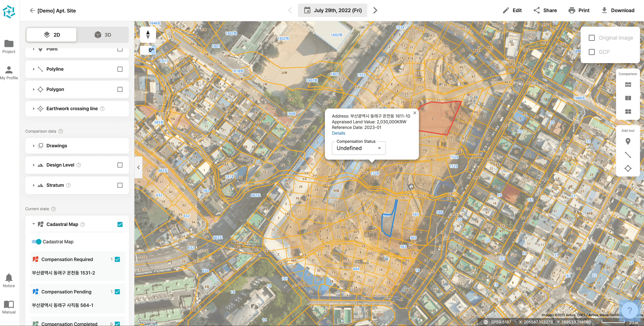Viewport: 644px width, 326px height.
Task: Open My Profile in sidebar
Action: click(x=9, y=73)
